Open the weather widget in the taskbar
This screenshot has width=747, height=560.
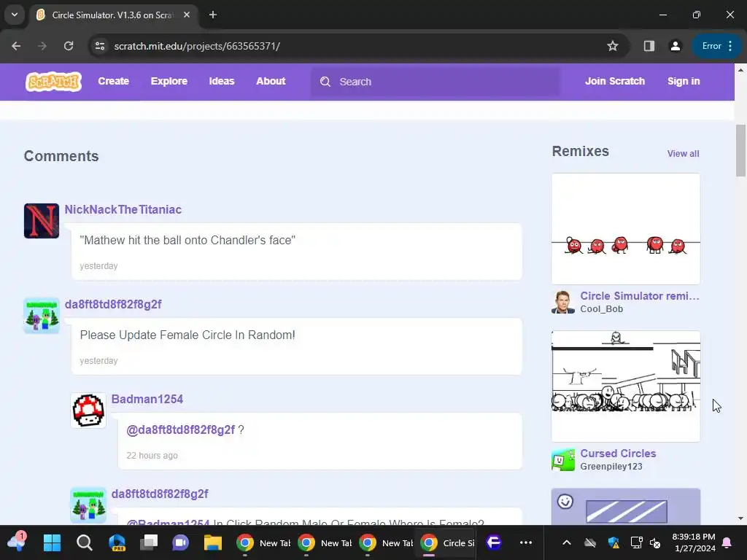coord(18,542)
